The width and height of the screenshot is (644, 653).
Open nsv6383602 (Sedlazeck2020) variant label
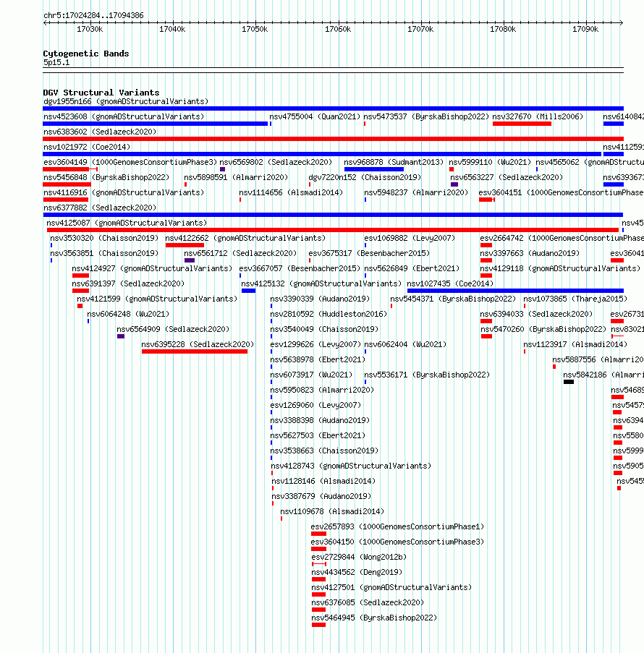click(100, 132)
